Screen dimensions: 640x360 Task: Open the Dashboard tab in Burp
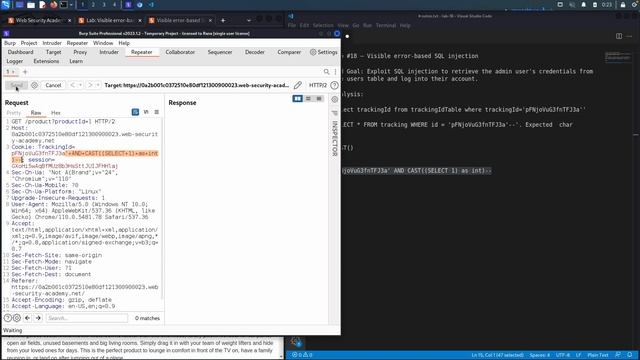pos(20,52)
